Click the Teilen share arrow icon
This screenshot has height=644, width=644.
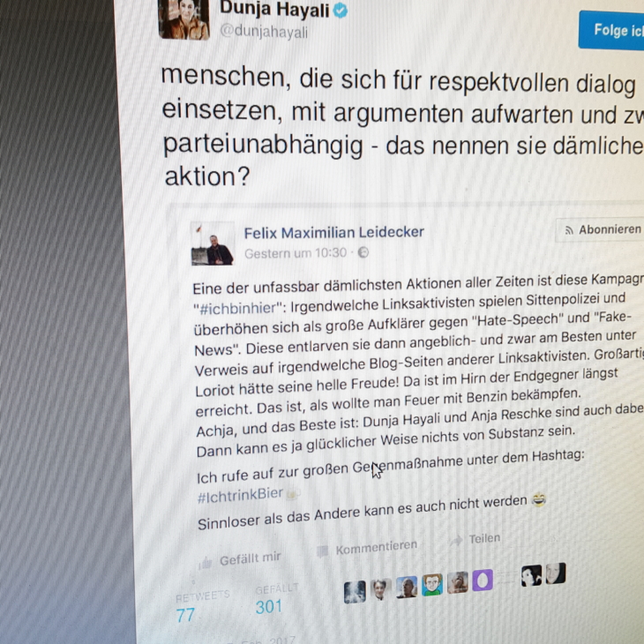456,541
